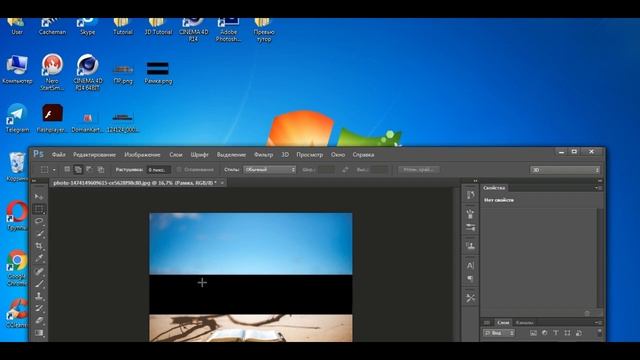Click the Refine Edge (Уточн. край) button

coord(418,169)
